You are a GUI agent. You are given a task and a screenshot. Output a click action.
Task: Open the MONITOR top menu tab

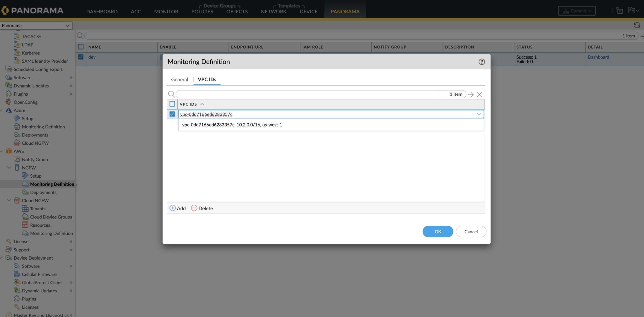click(166, 11)
